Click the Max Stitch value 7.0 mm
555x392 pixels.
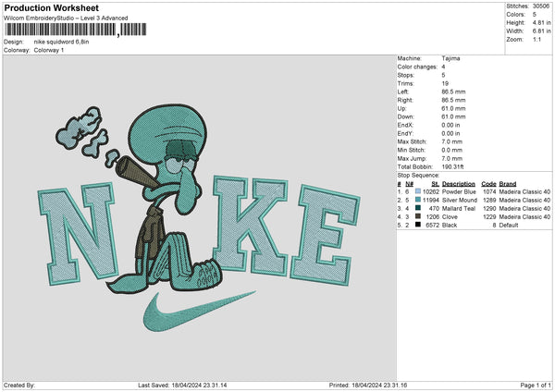pos(452,141)
